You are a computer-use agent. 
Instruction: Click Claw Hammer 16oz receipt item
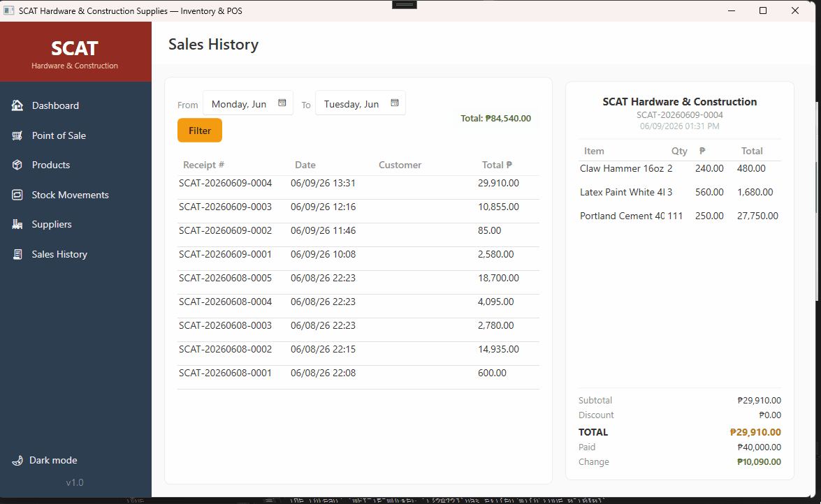pos(621,168)
